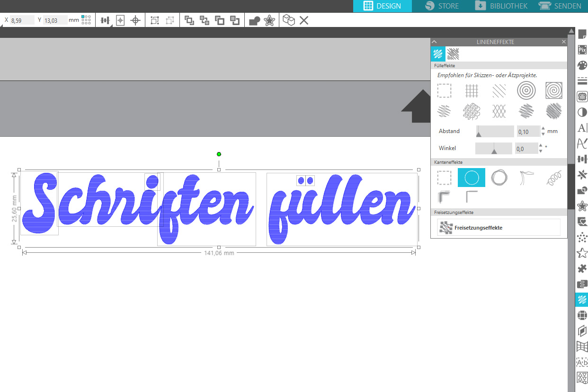Open the color palette fill panel
Viewport: 588px width, 392px height.
582,65
